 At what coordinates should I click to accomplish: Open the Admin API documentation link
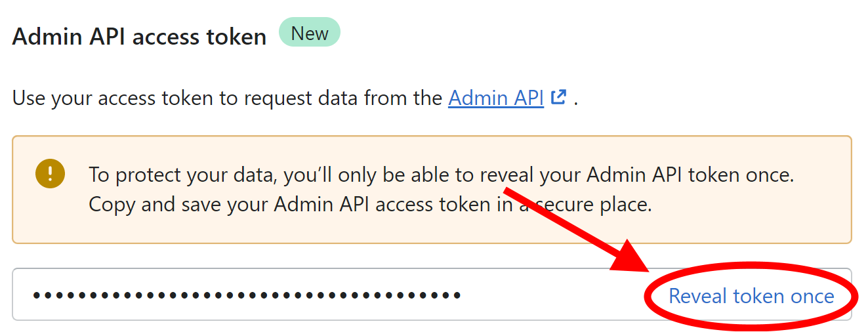[x=496, y=98]
